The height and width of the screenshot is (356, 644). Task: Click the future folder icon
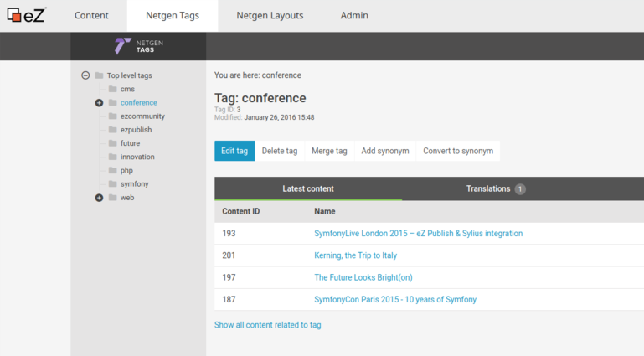[112, 143]
